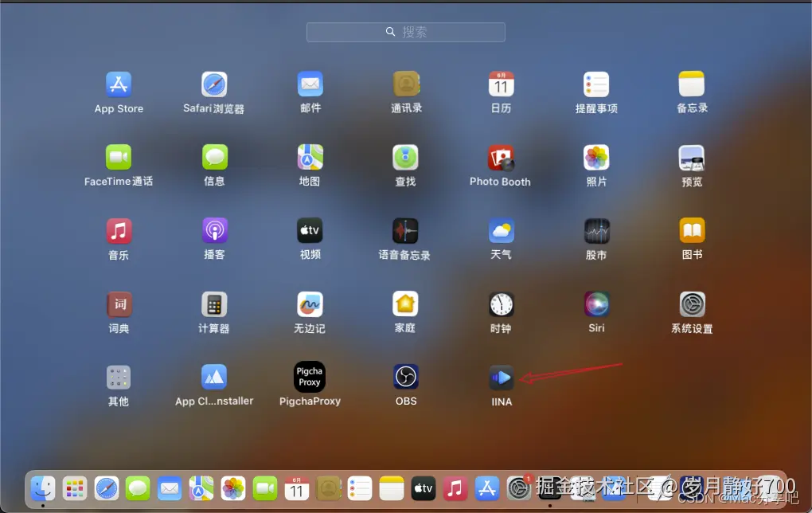This screenshot has width=812, height=513.
Task: Click the 搜索 search field
Action: pos(405,32)
